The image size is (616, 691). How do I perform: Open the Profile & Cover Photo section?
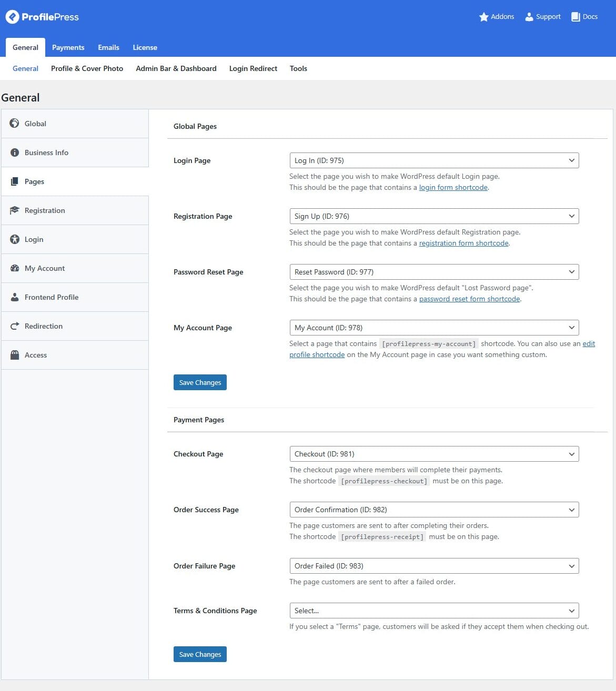click(x=87, y=68)
